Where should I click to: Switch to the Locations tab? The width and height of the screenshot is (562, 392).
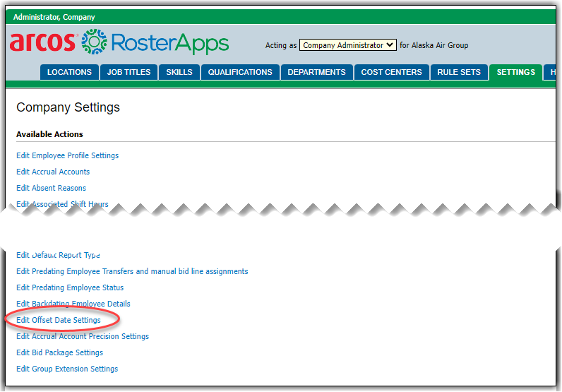click(69, 72)
